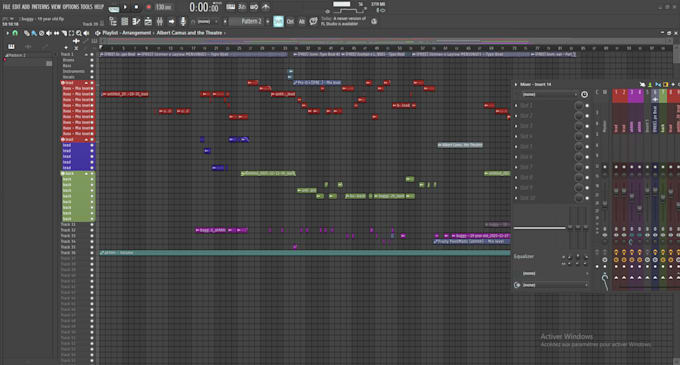
Task: Click mixer insert 1 volume fader
Action: 616,191
